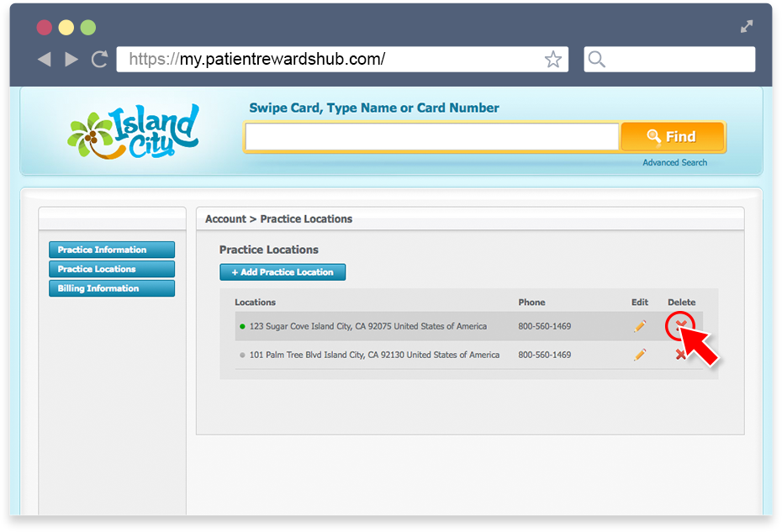Delete the 101 Palm Tree Blvd location
This screenshot has height=532, width=782.
[x=679, y=355]
